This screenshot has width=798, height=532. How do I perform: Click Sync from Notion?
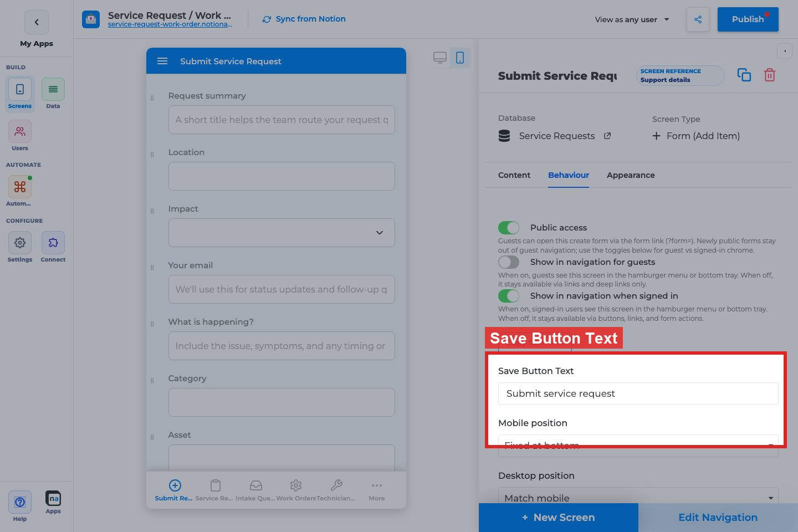[304, 19]
